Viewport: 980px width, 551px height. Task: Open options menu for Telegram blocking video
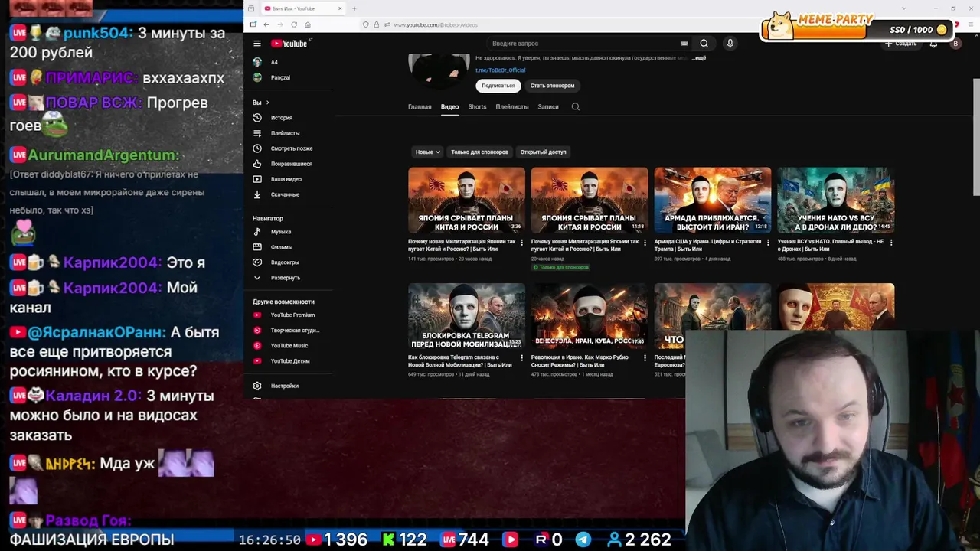(522, 358)
